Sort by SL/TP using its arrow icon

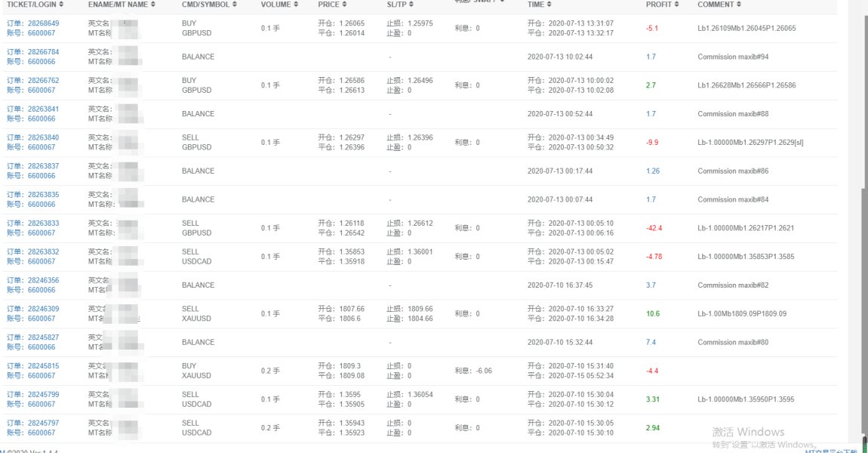click(411, 5)
